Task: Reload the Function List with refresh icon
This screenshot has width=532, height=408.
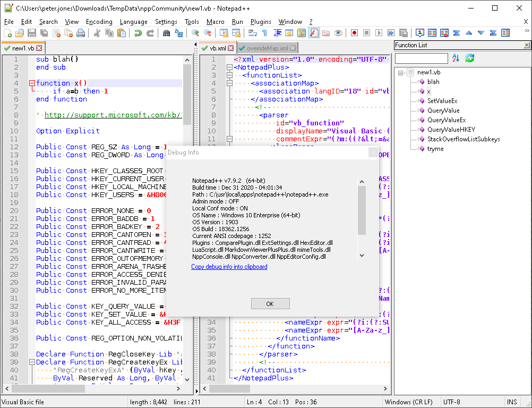Action: click(469, 58)
